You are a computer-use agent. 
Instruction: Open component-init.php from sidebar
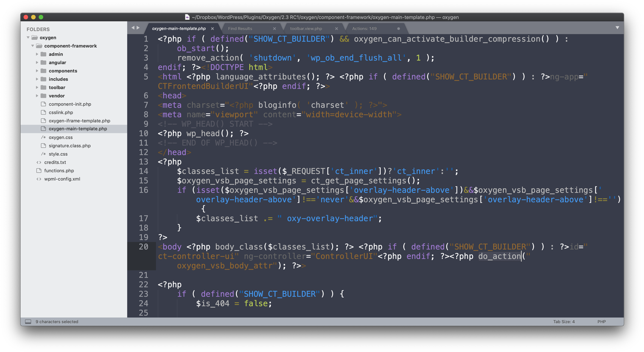[x=70, y=104]
